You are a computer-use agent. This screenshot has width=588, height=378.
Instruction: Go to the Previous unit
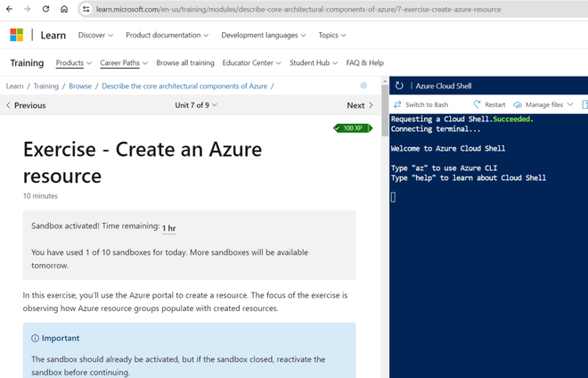[x=26, y=105]
